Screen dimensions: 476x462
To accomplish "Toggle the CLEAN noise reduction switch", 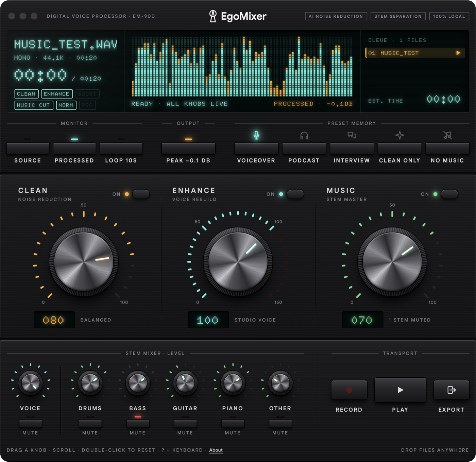I will (141, 194).
